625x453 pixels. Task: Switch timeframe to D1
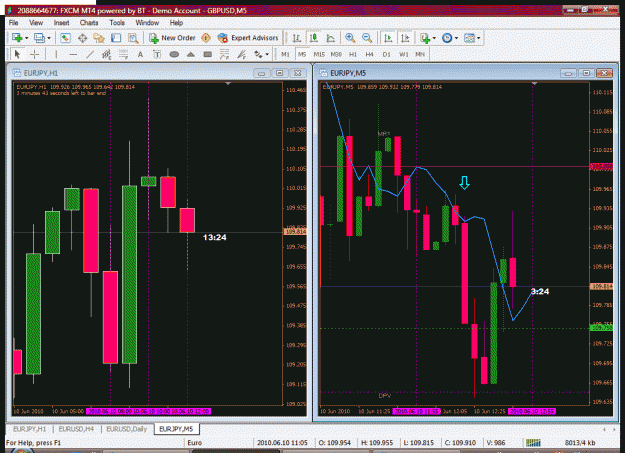tap(386, 54)
